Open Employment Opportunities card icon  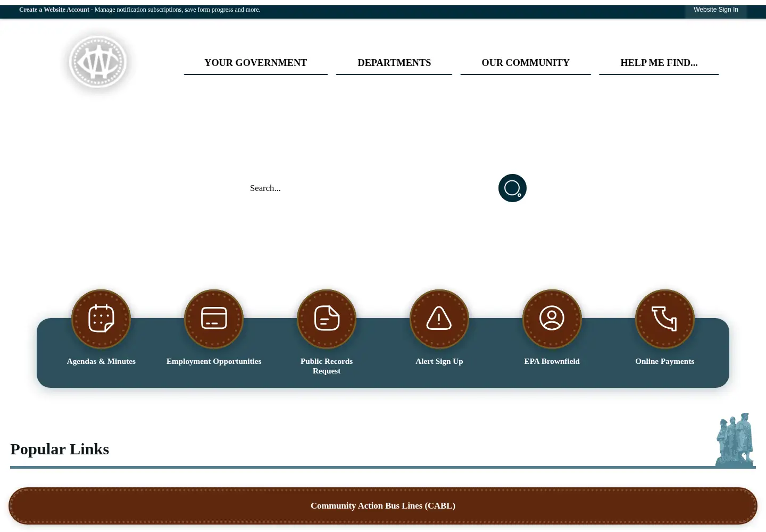pos(214,319)
